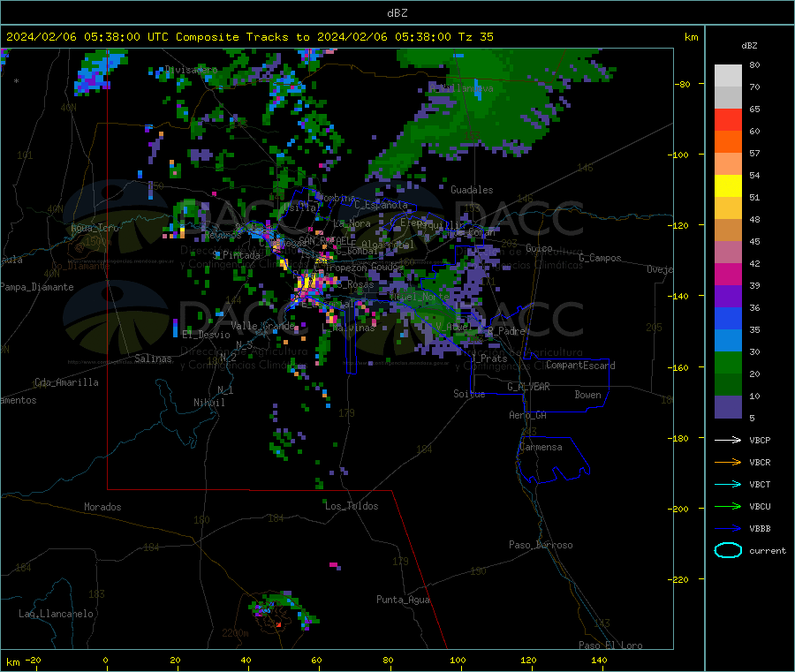Click the Carmensa town label
795x672 pixels.
click(x=541, y=447)
